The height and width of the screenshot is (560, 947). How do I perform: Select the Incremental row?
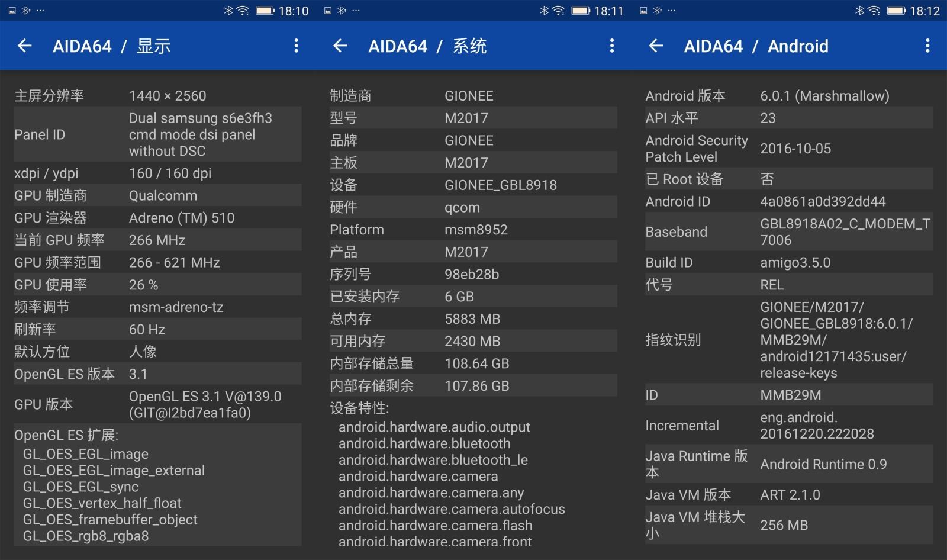789,426
